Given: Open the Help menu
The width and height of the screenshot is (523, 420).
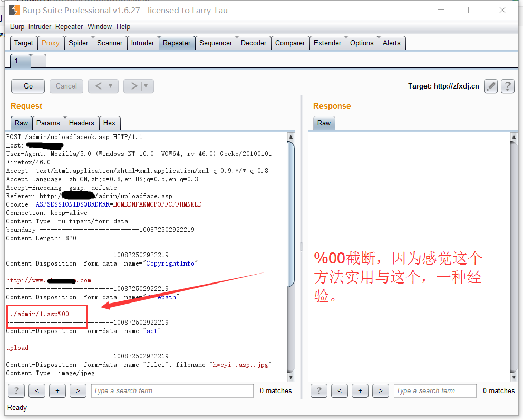Looking at the screenshot, I should coord(123,27).
